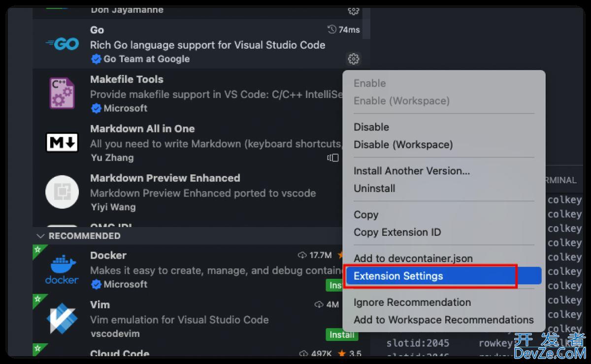Collapse the RECOMMENDED section
This screenshot has height=364, width=591.
(41, 236)
